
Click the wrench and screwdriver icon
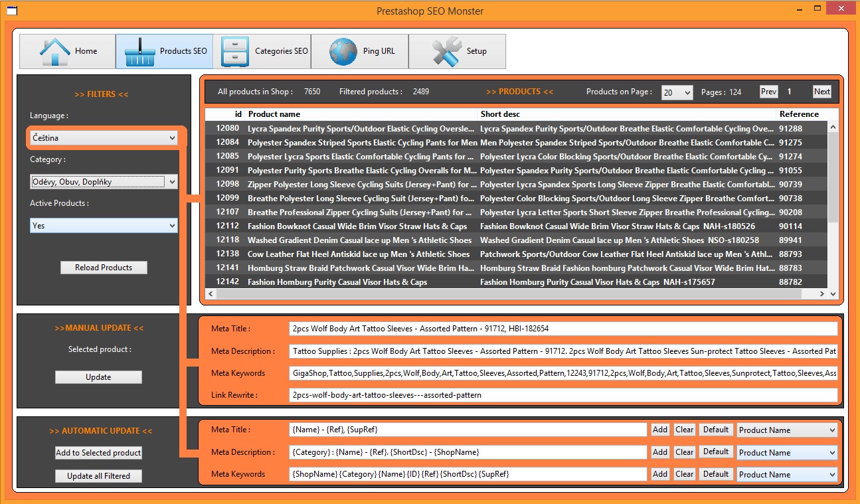pos(446,52)
